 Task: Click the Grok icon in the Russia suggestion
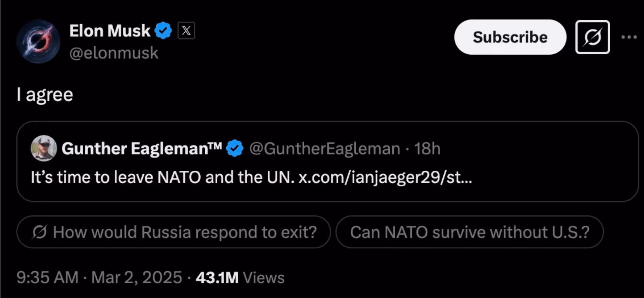40,232
